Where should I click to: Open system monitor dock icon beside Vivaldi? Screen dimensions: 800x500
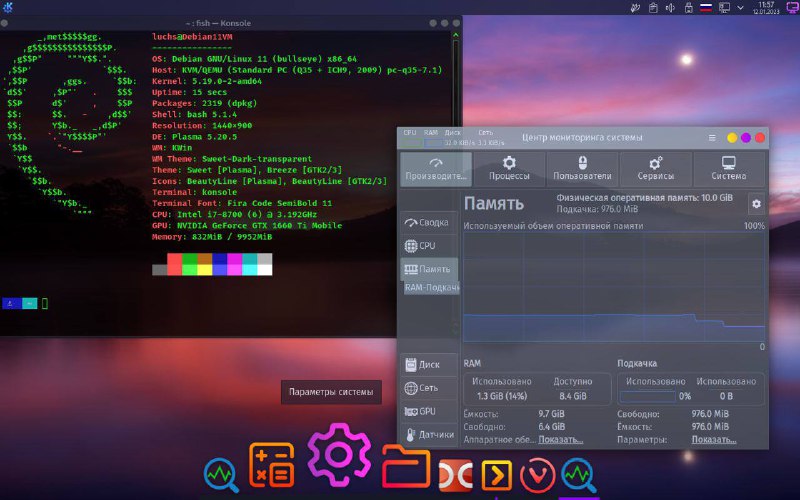pos(579,475)
